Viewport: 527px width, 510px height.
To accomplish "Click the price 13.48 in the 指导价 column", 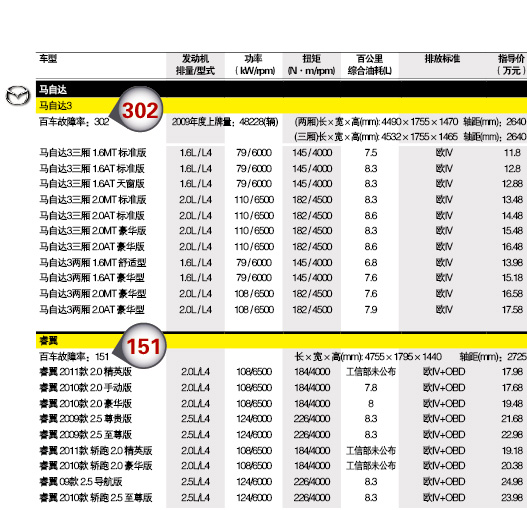I will (x=512, y=200).
